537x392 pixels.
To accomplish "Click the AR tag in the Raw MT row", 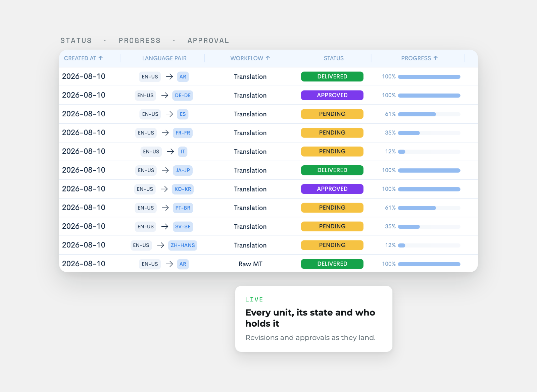I will (x=183, y=264).
